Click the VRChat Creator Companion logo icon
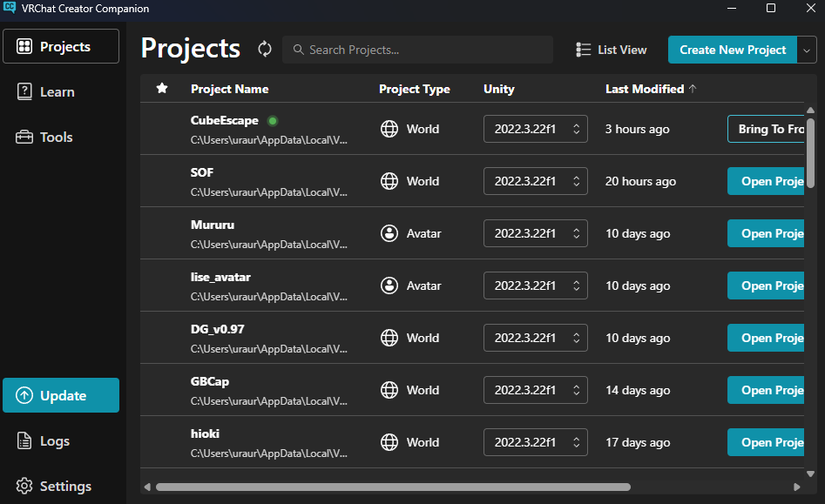Image resolution: width=825 pixels, height=504 pixels. point(10,8)
